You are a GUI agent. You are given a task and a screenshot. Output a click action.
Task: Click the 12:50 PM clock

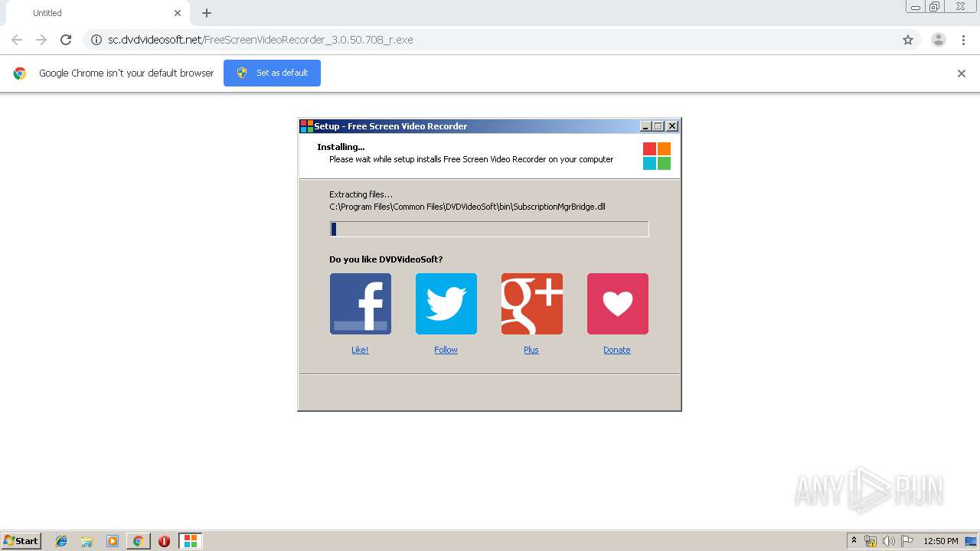coord(941,541)
